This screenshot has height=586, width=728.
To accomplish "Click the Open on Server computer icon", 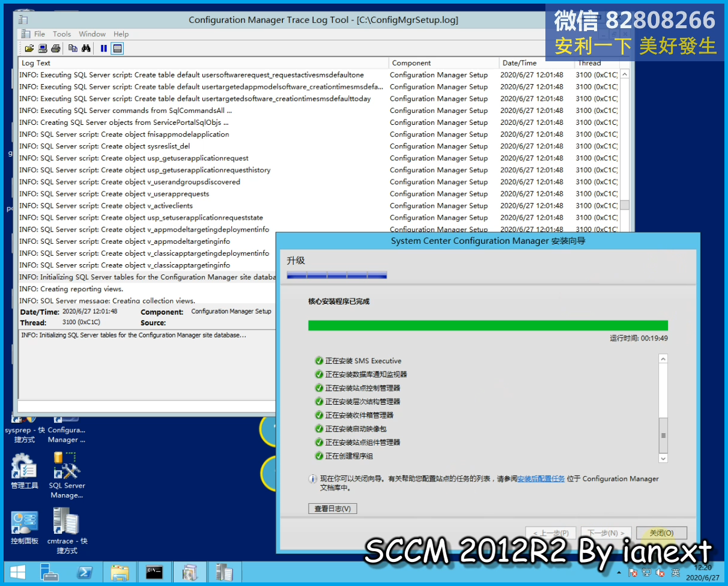I will pos(43,49).
